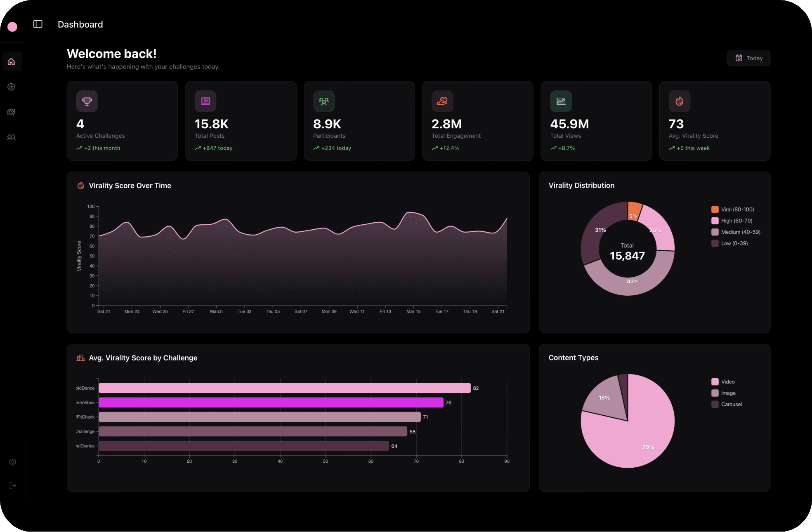Toggle the sidebar panel icon

(x=38, y=24)
